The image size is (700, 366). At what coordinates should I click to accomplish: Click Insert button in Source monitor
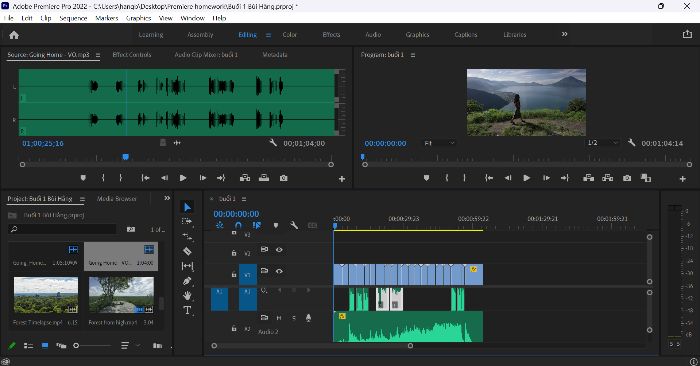click(x=245, y=178)
